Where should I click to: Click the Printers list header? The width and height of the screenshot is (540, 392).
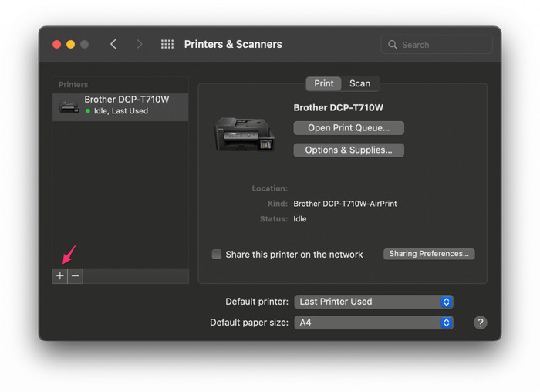click(73, 84)
